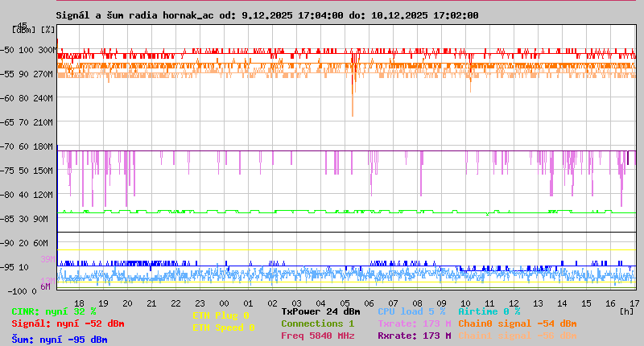Click the '6M' rate marker label
644x346 pixels.
coord(45,286)
